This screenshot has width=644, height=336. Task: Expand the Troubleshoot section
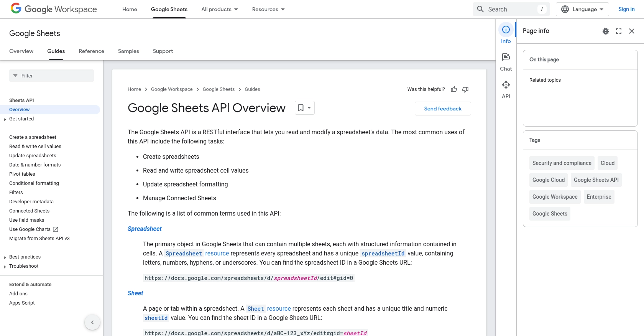coord(5,267)
